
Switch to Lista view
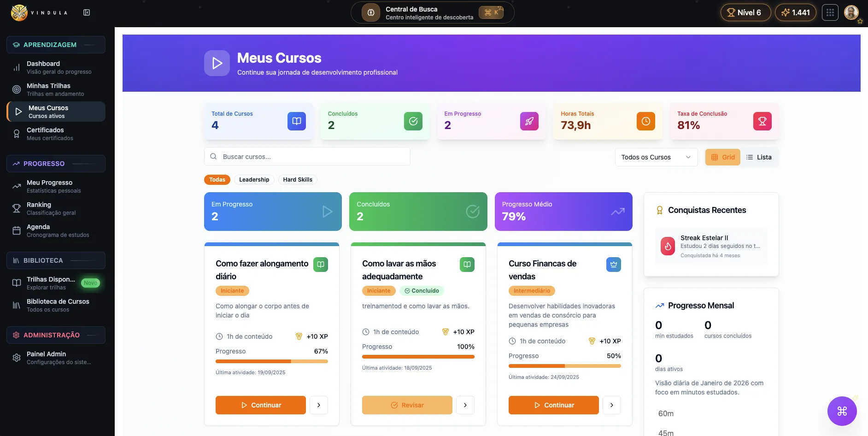(x=759, y=157)
